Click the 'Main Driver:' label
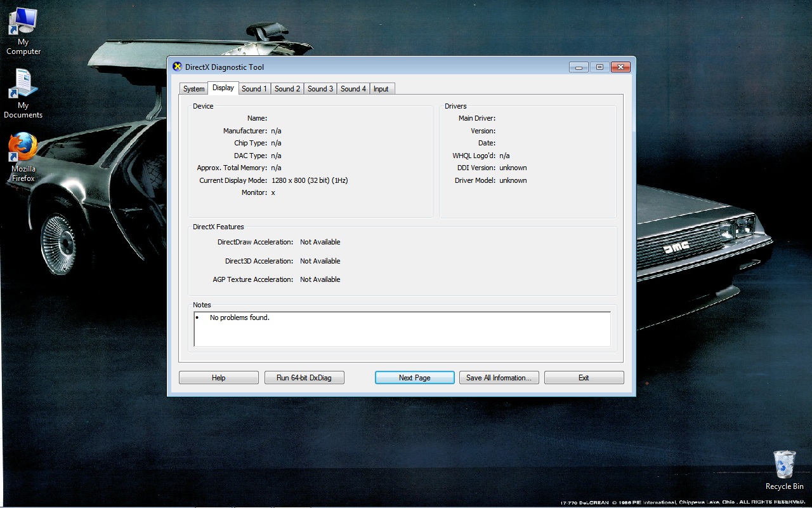 (x=477, y=118)
